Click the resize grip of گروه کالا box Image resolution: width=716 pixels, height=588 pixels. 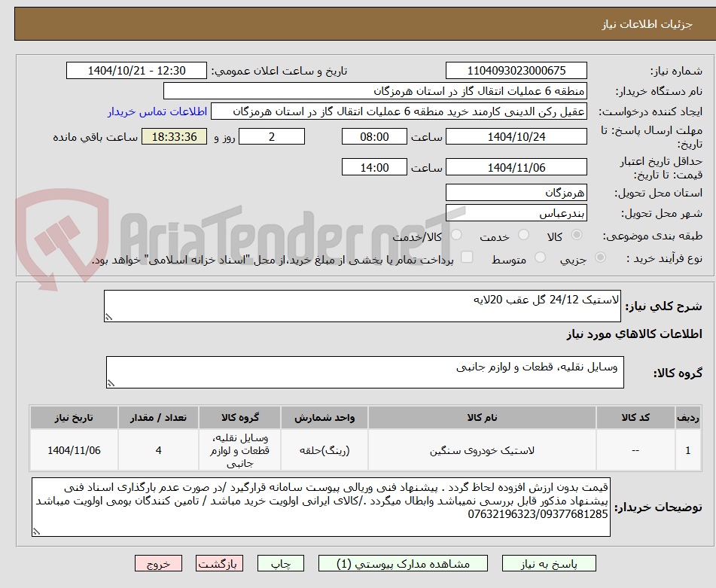click(111, 383)
